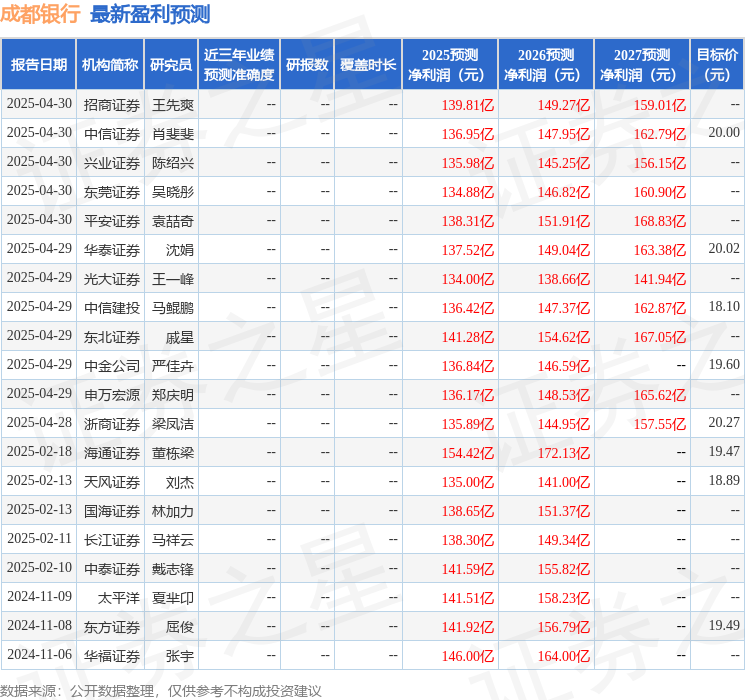This screenshot has width=745, height=700.
Task: Click the 目标价(元) column header
Action: 716,65
